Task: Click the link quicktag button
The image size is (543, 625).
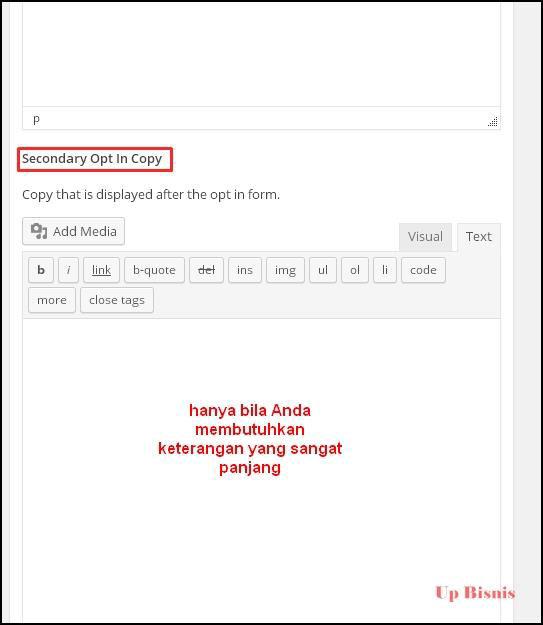Action: [101, 270]
